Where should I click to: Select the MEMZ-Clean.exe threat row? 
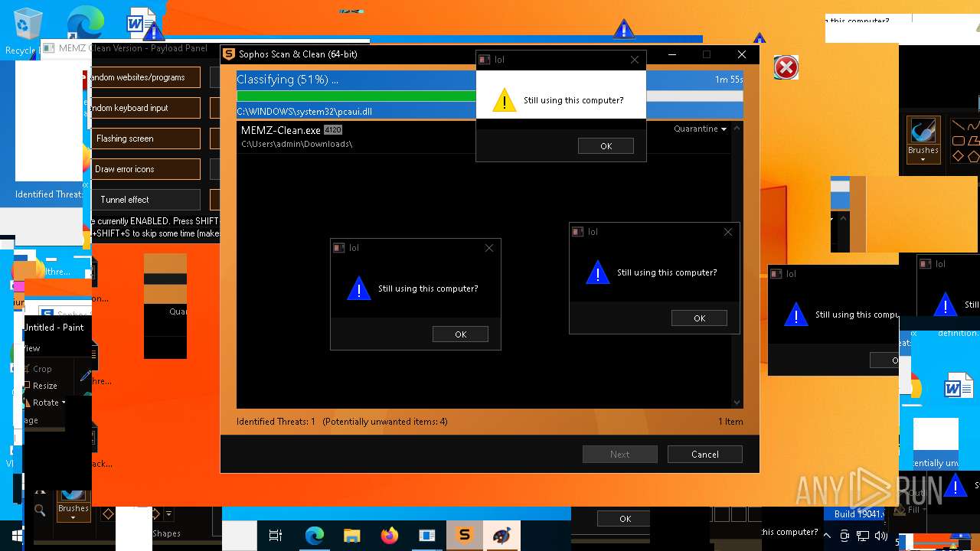(483, 137)
